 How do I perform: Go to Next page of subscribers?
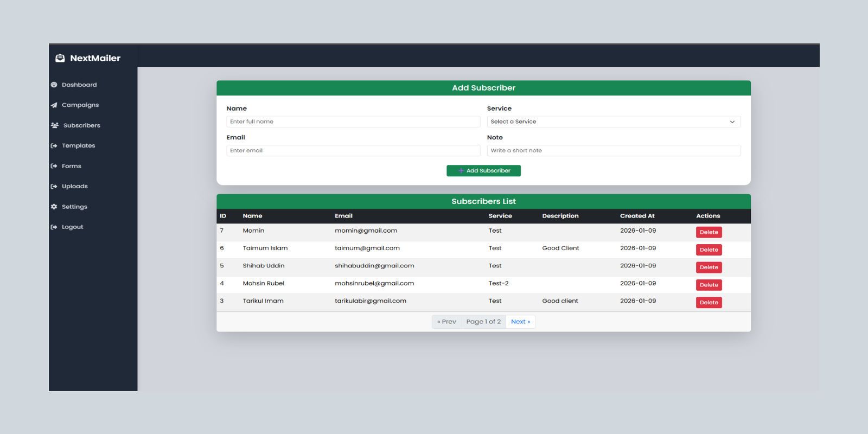coord(520,322)
